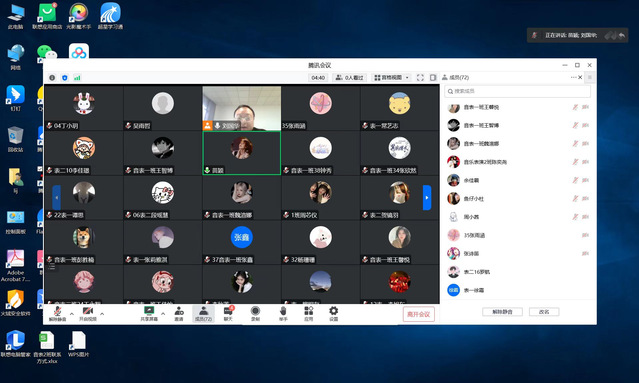Unmute microphone in the meeting toolbar

point(57,314)
